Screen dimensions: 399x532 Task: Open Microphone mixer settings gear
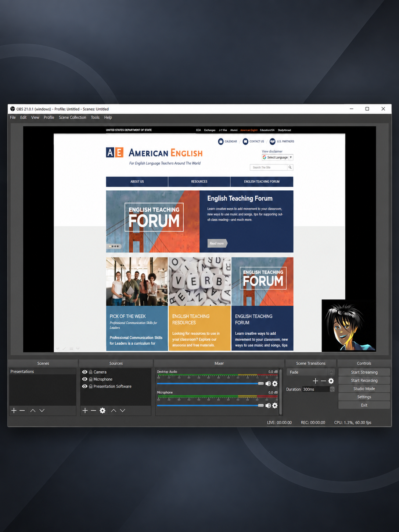[x=275, y=406]
